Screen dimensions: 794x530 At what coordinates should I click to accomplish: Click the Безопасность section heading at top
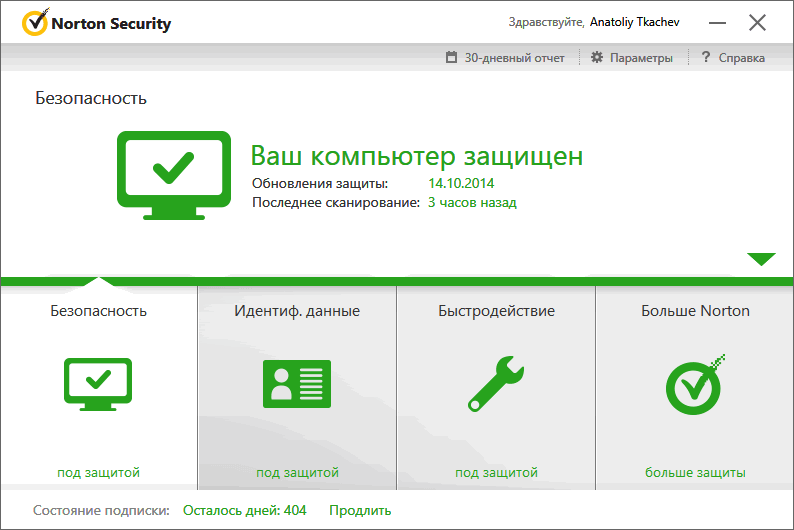pos(91,98)
